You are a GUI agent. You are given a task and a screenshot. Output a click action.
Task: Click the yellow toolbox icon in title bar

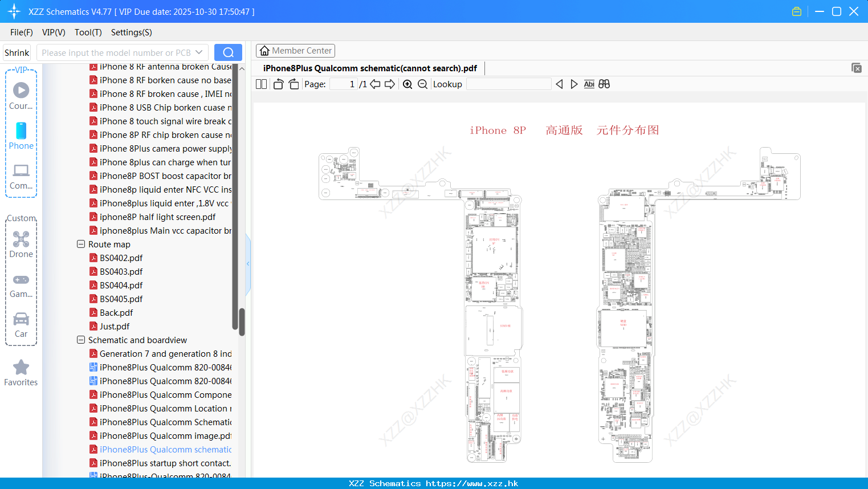[x=797, y=11]
